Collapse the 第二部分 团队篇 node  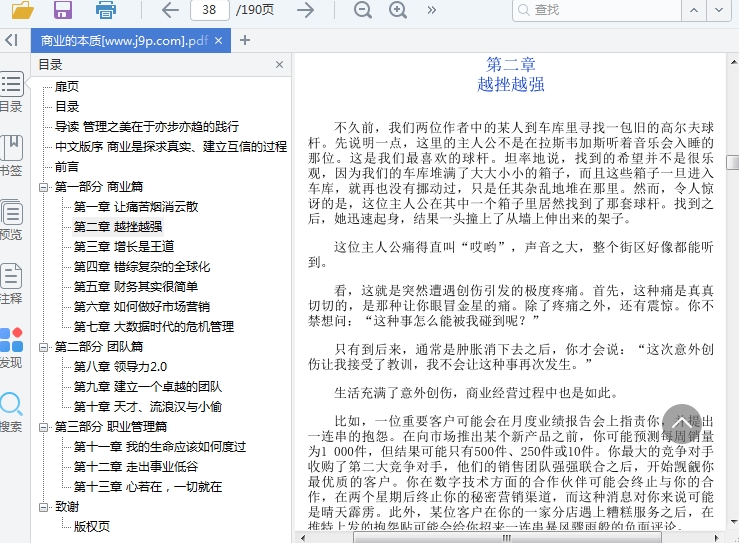[x=43, y=347]
